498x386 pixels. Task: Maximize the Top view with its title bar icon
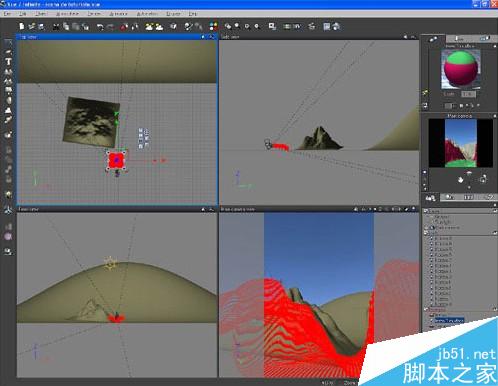pyautogui.click(x=212, y=37)
